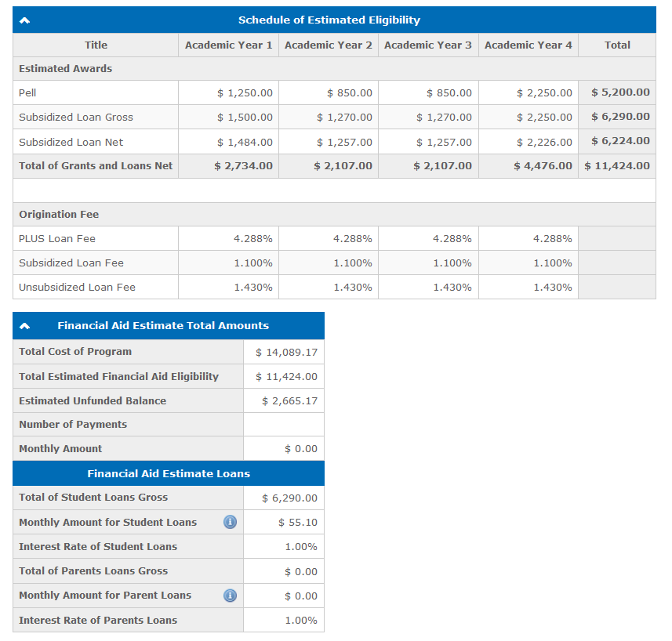
Task: Click Financial Aid Eligibility value $ 11,424.00
Action: [x=287, y=377]
